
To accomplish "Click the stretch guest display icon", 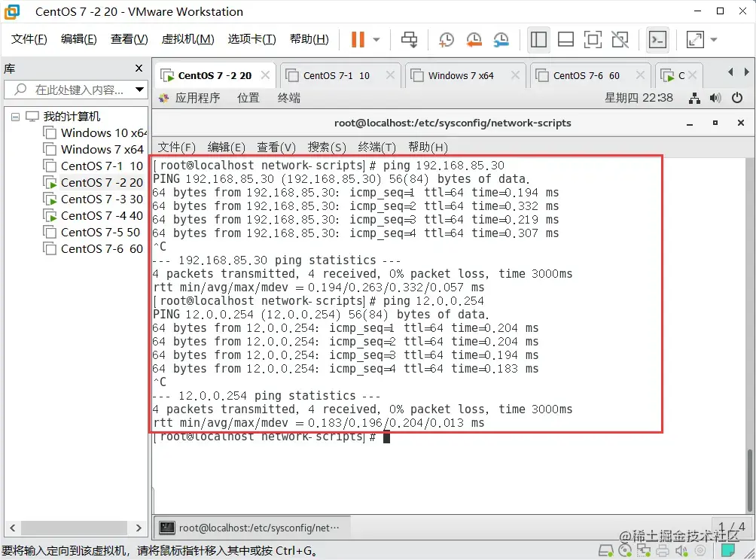I will [x=695, y=40].
